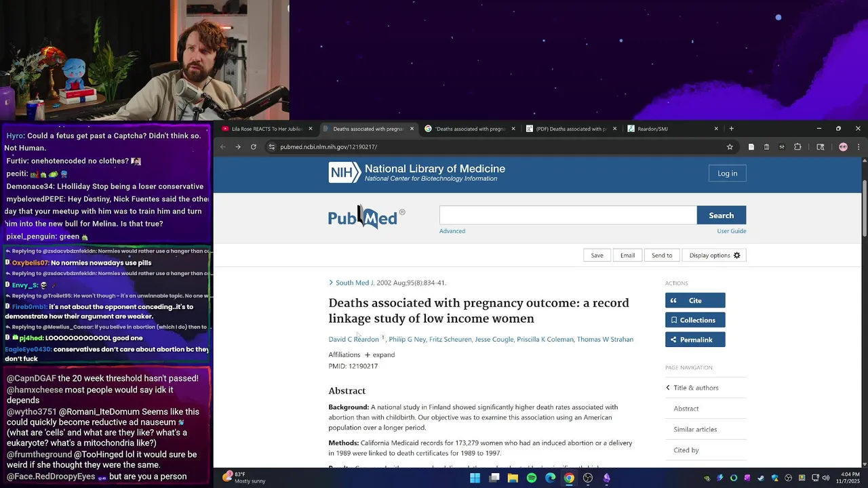Open Obsidian from taskbar
This screenshot has width=868, height=488.
[607, 478]
